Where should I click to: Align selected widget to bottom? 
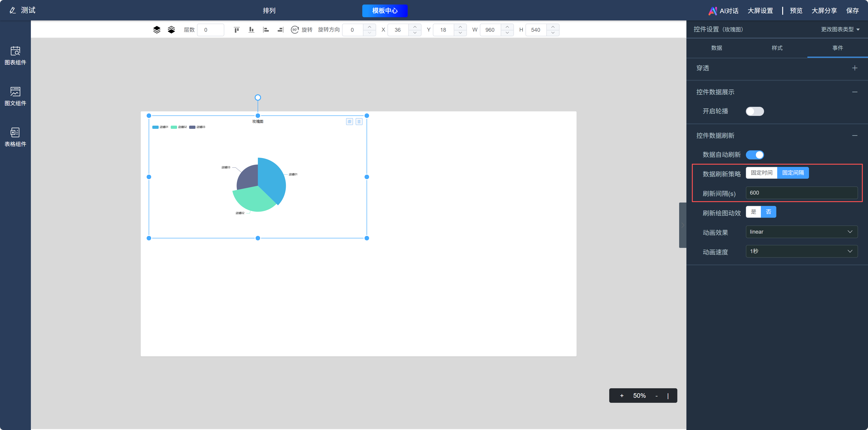pos(251,30)
